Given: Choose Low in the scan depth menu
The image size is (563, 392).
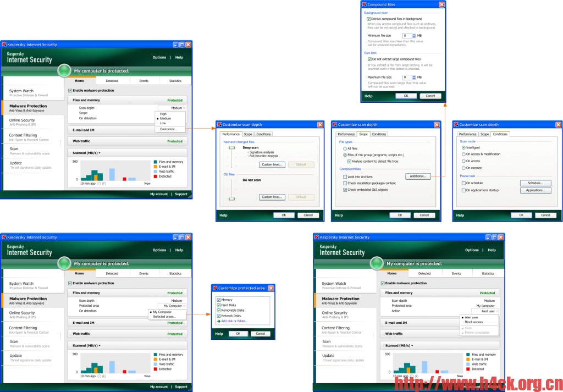Looking at the screenshot, I should click(x=163, y=123).
